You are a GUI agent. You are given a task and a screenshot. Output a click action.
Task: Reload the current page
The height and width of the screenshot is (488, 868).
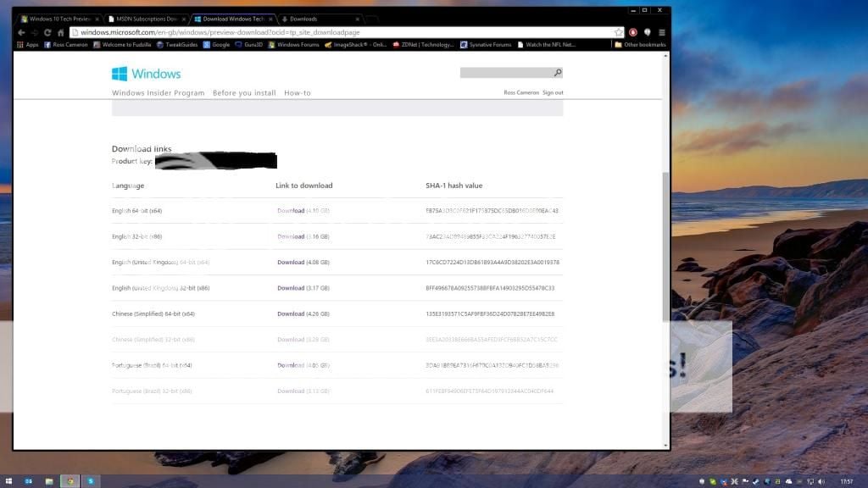(47, 33)
